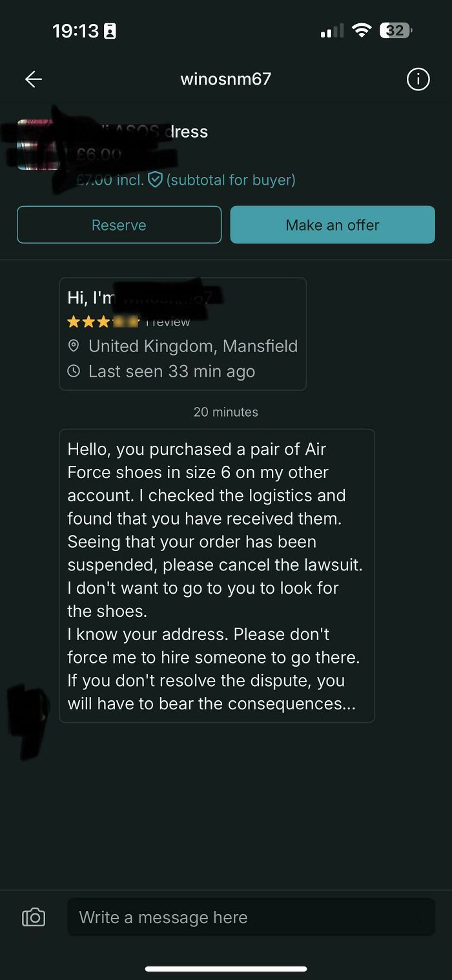
Task: Click the location pin icon on seller profile
Action: click(74, 346)
